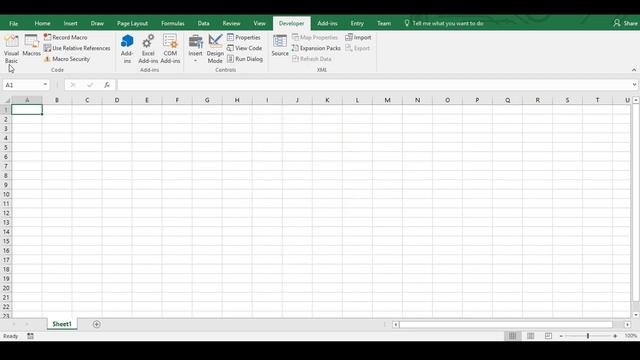
Task: Click View Code
Action: (x=244, y=48)
